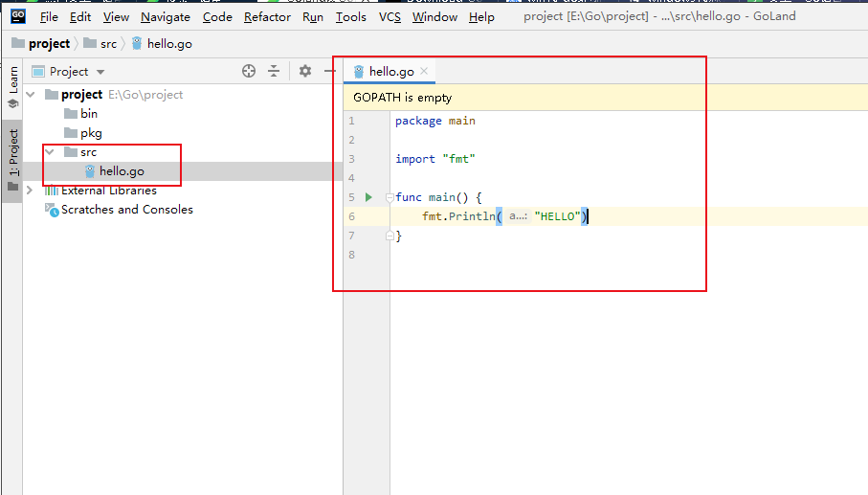This screenshot has width=868, height=495.
Task: Click line number 2 in the gutter
Action: 351,140
